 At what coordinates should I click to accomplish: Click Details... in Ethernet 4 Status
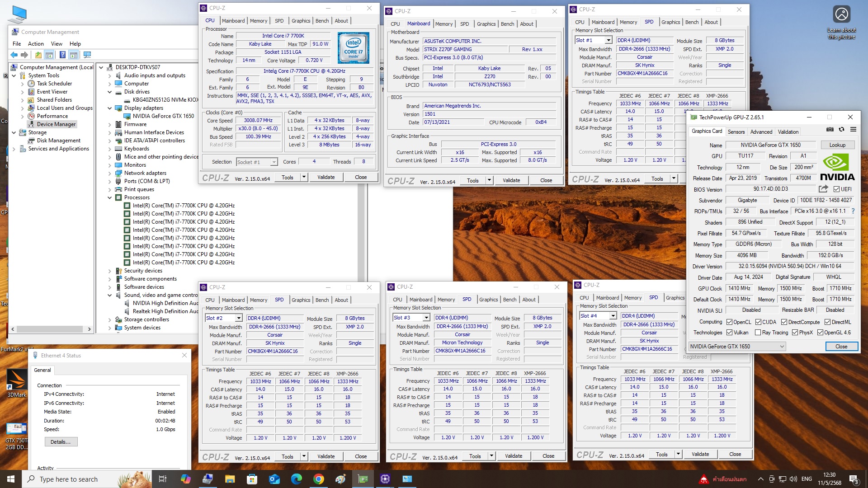click(61, 442)
